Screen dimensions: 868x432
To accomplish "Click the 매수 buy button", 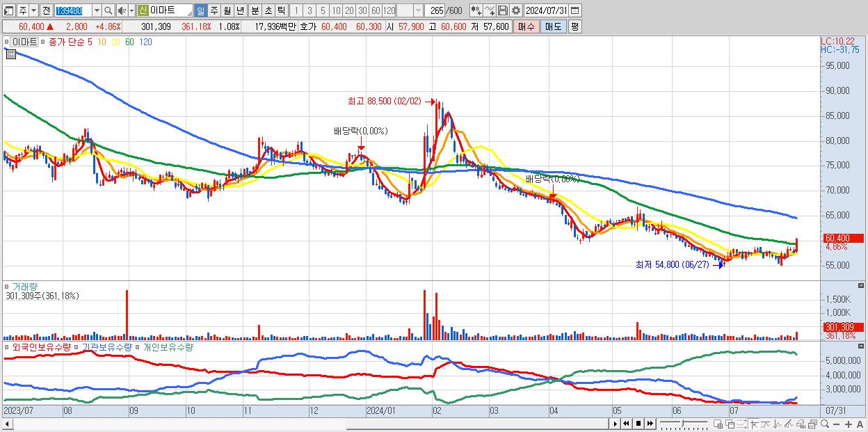I will coord(527,26).
